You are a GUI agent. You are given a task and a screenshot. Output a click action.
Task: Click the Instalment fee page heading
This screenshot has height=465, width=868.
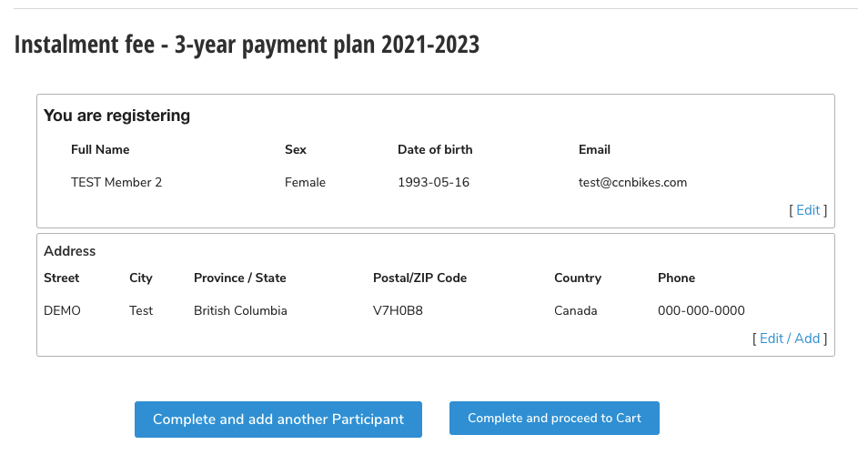247,45
